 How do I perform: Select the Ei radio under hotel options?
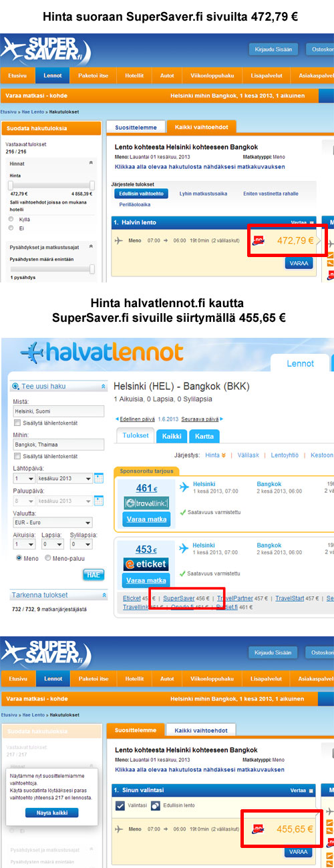(11, 228)
